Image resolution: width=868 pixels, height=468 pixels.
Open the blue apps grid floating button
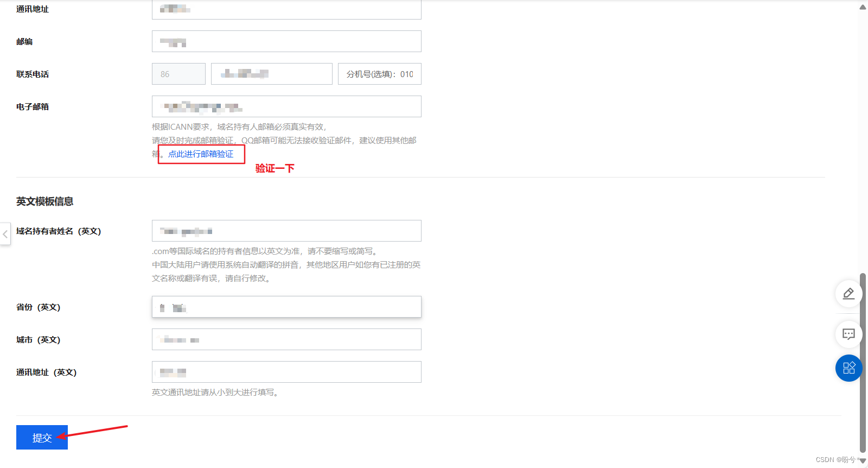coord(848,368)
